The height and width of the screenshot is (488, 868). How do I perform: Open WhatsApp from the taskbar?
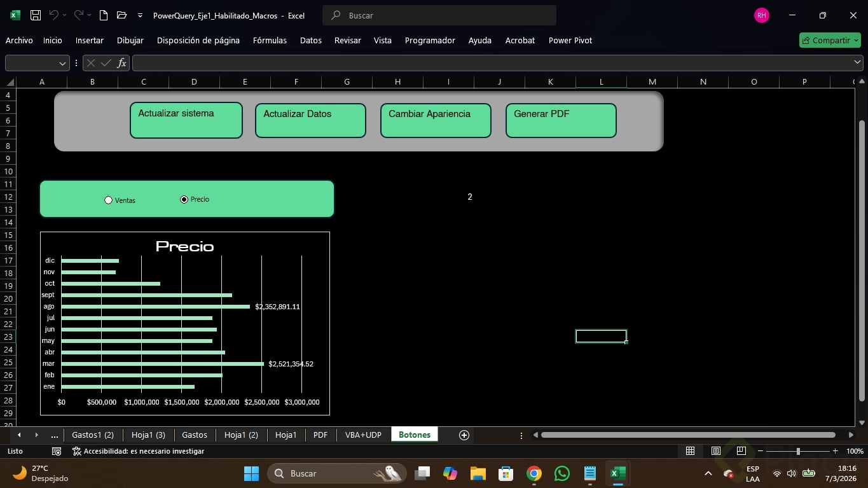[562, 473]
